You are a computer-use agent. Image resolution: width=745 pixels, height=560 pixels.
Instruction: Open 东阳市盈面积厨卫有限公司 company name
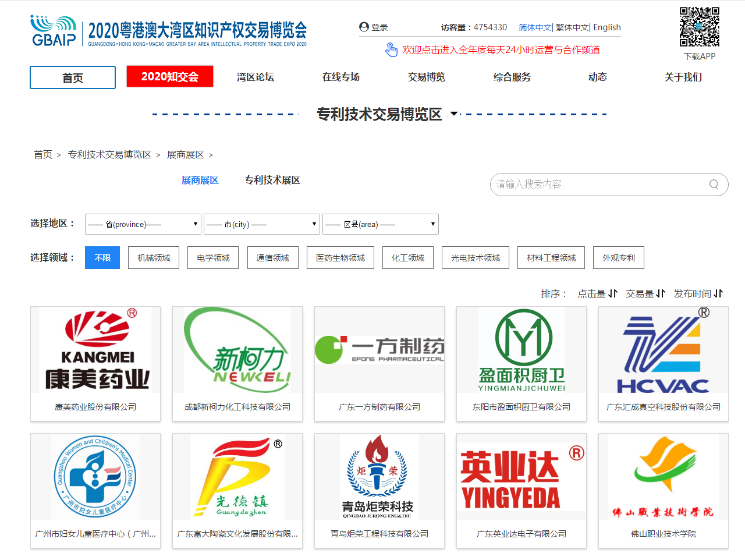(x=521, y=407)
